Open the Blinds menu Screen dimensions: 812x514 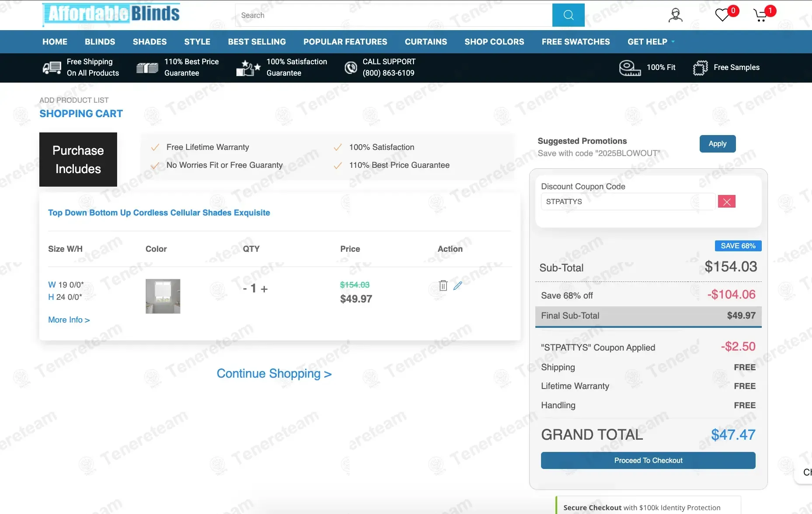click(x=100, y=42)
